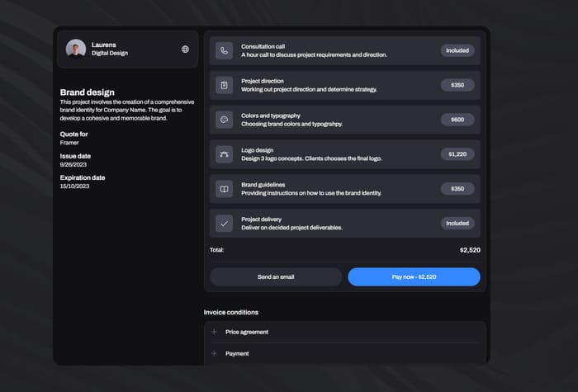Click the Included badge on Project delivery
Viewport: 578px width, 392px height.
point(457,224)
